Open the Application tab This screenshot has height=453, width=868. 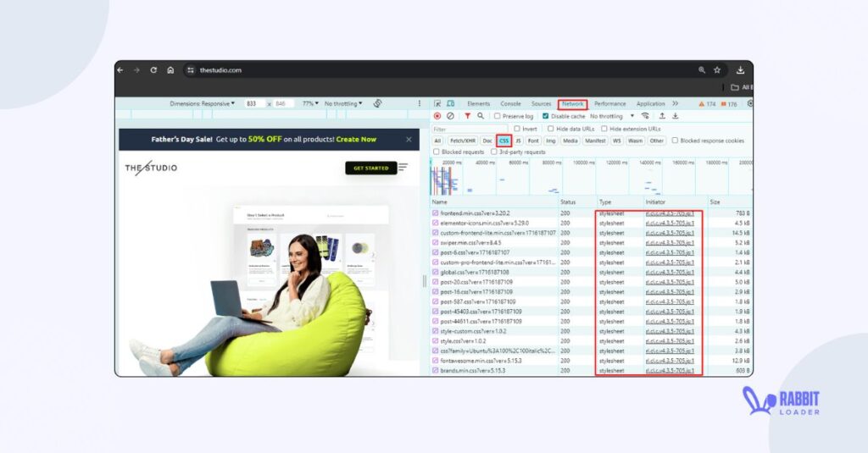pos(650,103)
